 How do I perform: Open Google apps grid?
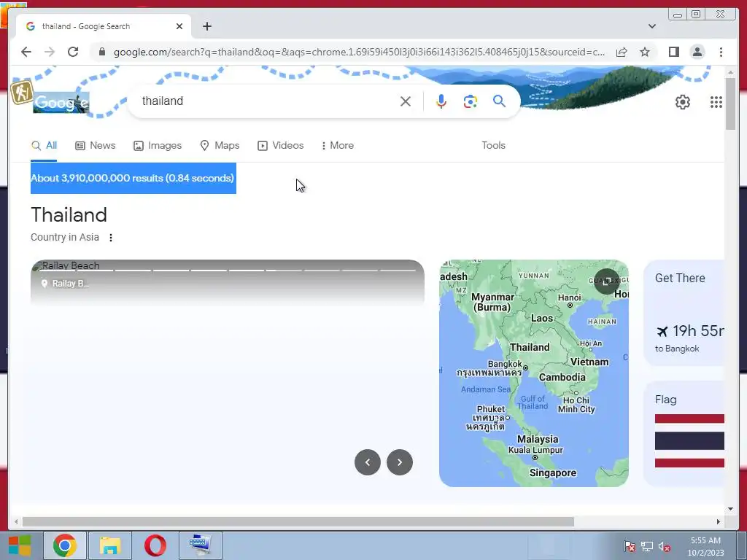coord(716,102)
